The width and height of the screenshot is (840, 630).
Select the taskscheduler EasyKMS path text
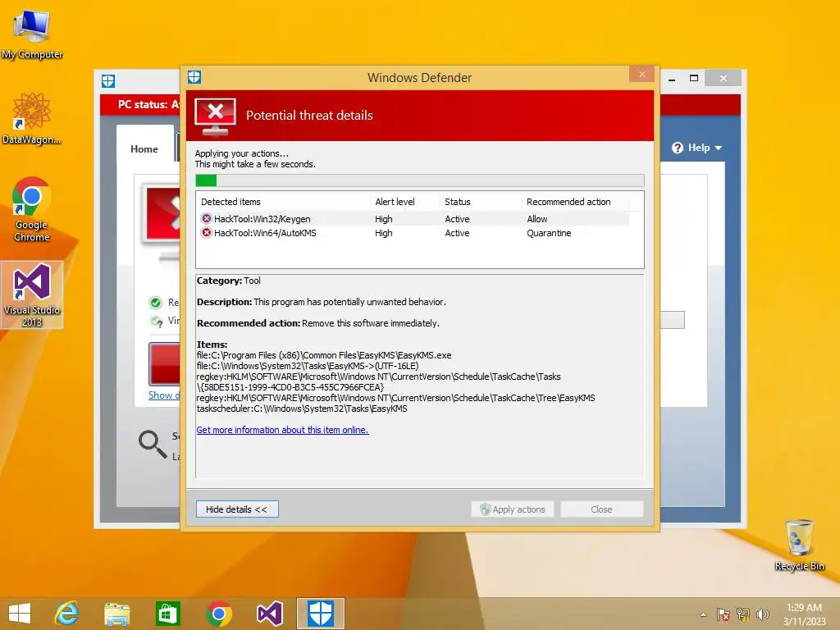(302, 409)
